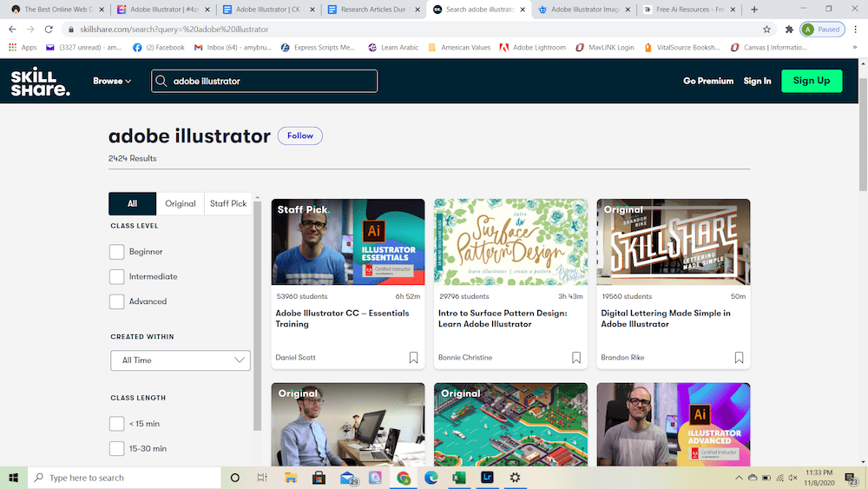Open Adobe Illustrator CC – Essentials Training title
Screen dimensions: 868x489
point(342,319)
